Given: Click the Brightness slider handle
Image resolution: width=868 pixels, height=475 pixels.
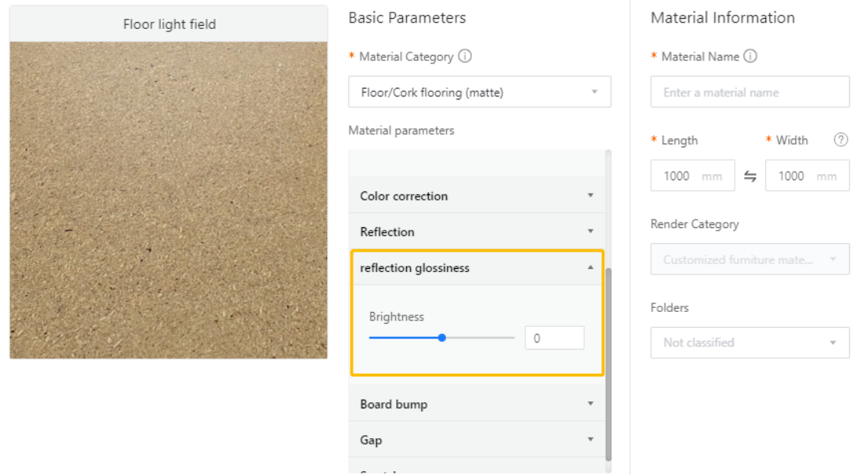Looking at the screenshot, I should (x=442, y=338).
